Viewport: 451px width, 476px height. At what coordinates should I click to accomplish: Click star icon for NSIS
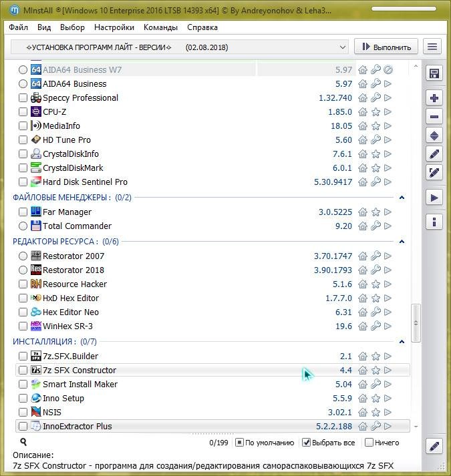point(375,413)
